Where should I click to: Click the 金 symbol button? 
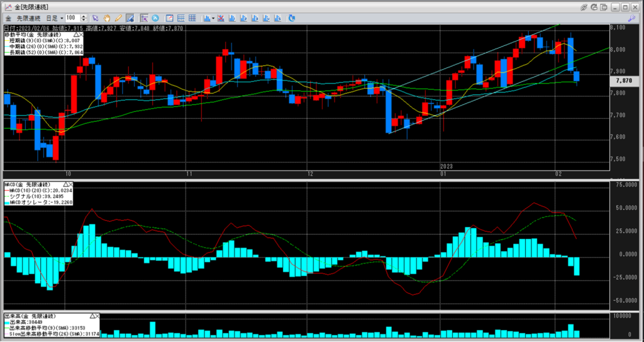click(x=8, y=18)
